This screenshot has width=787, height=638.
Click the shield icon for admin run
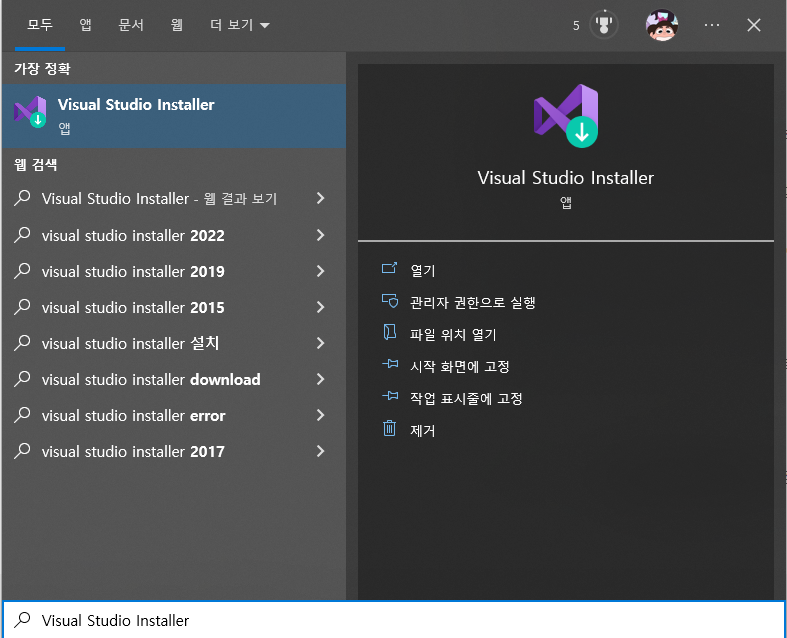coord(389,301)
